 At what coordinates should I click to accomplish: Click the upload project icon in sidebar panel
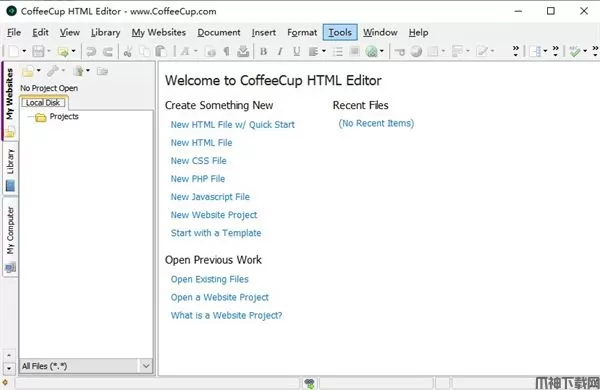click(78, 71)
